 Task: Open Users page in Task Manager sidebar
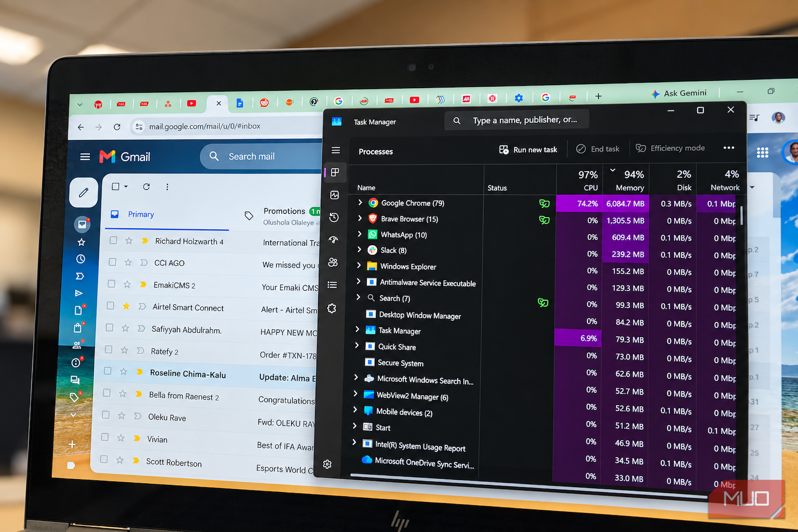pyautogui.click(x=333, y=262)
